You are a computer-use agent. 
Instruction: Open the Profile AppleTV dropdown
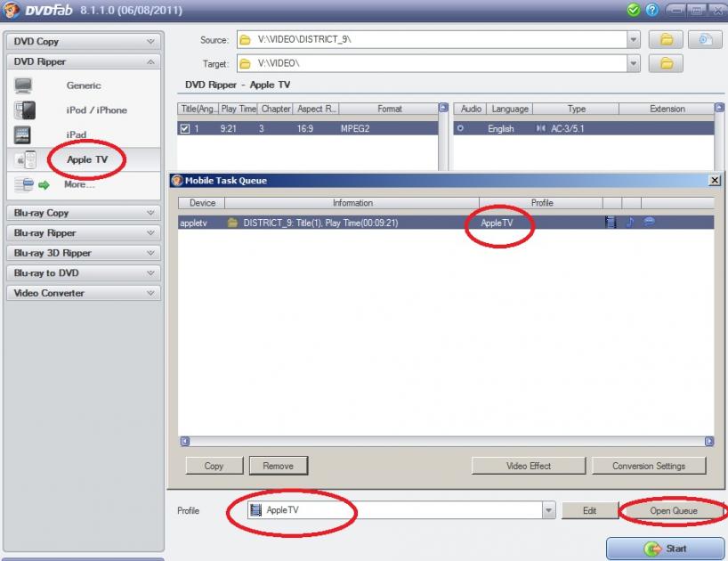[x=548, y=510]
